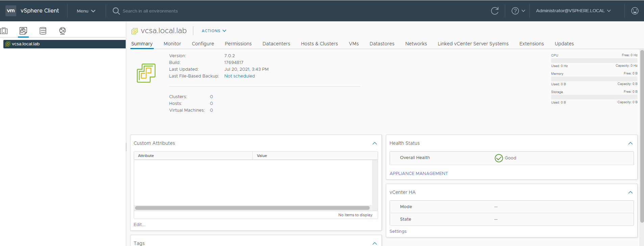Select vcsa.local.lab in the inventory tree
Screen dimensions: 644x246
65,44
